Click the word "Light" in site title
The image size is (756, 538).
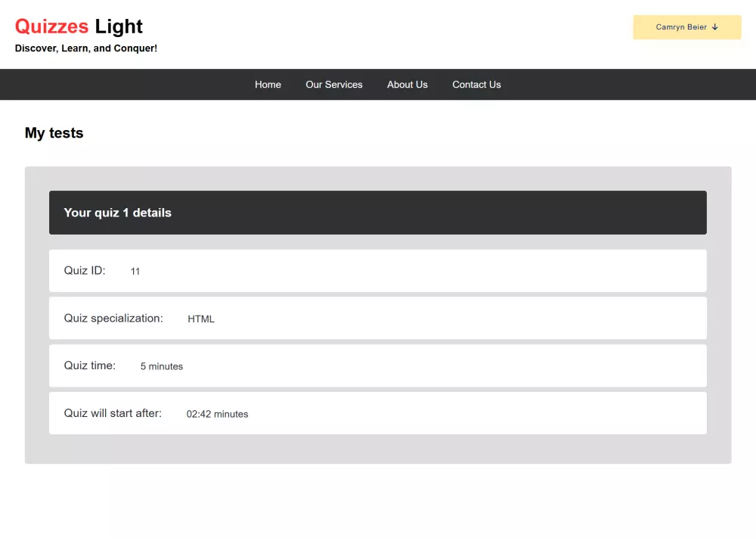(x=119, y=26)
